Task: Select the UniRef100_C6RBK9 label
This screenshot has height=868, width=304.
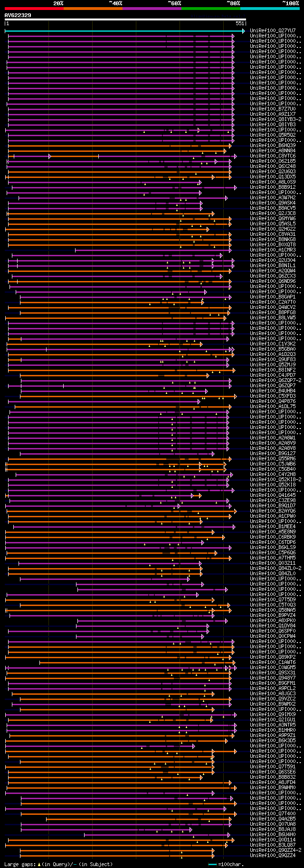Action: tap(273, 537)
